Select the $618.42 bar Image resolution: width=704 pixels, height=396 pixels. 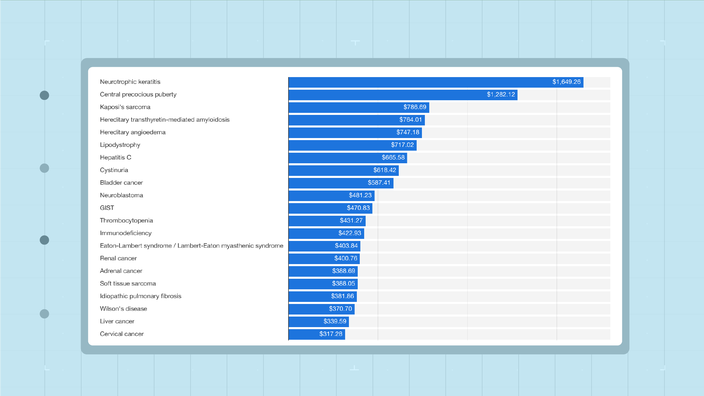343,170
